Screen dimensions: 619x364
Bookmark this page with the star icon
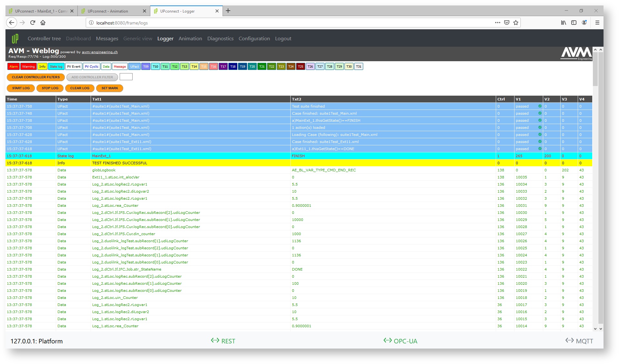516,23
